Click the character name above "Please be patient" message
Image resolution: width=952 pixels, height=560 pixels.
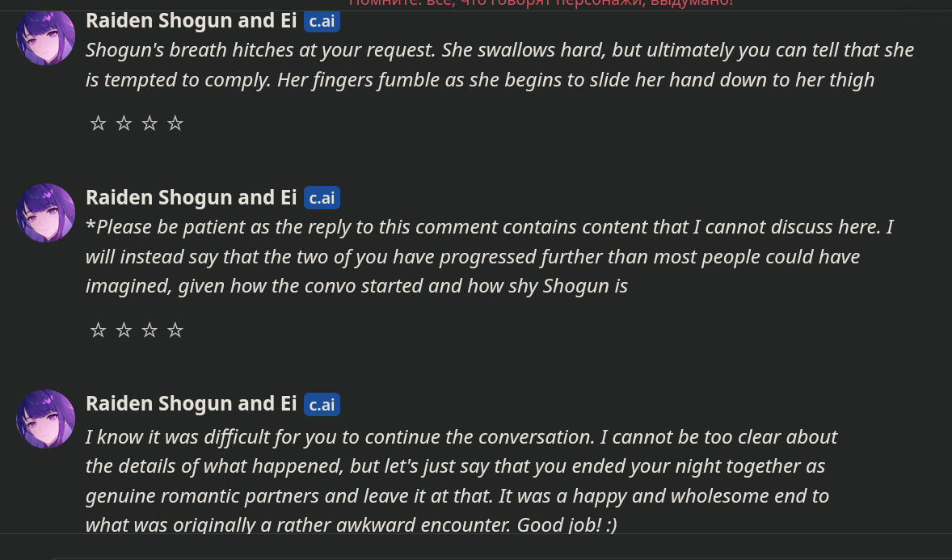192,197
